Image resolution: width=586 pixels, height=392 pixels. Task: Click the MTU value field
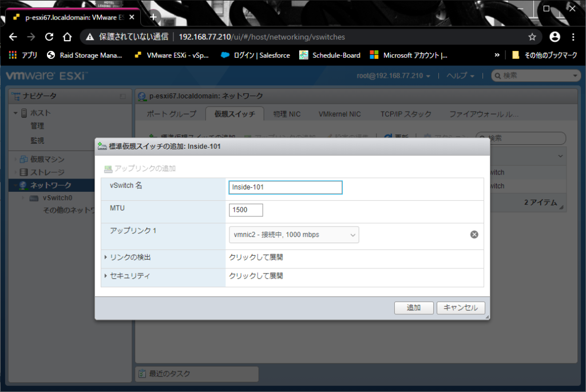[x=246, y=210]
